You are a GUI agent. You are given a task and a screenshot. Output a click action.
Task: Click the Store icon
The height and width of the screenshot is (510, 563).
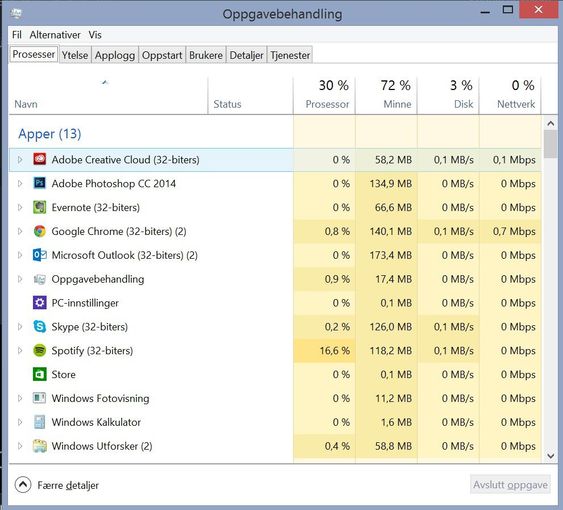pos(39,374)
